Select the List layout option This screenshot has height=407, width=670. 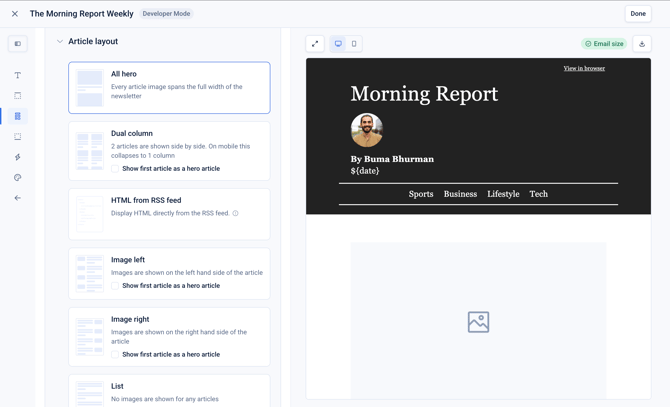169,391
